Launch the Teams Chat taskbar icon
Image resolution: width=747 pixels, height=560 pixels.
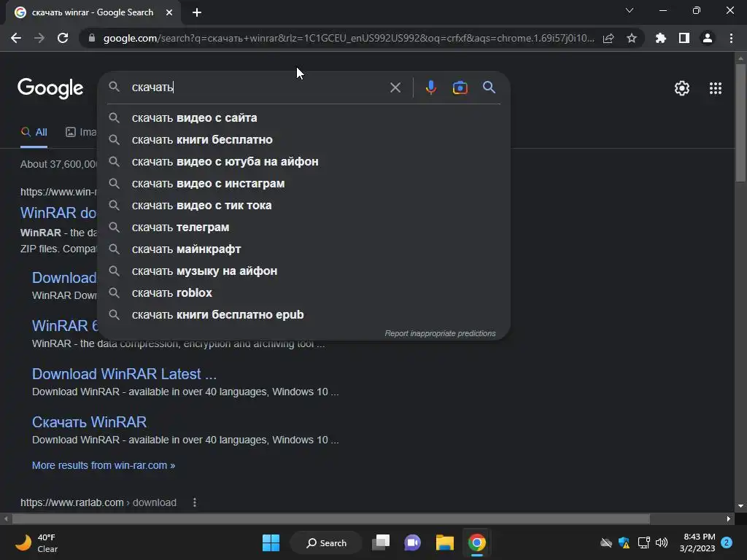click(x=413, y=542)
